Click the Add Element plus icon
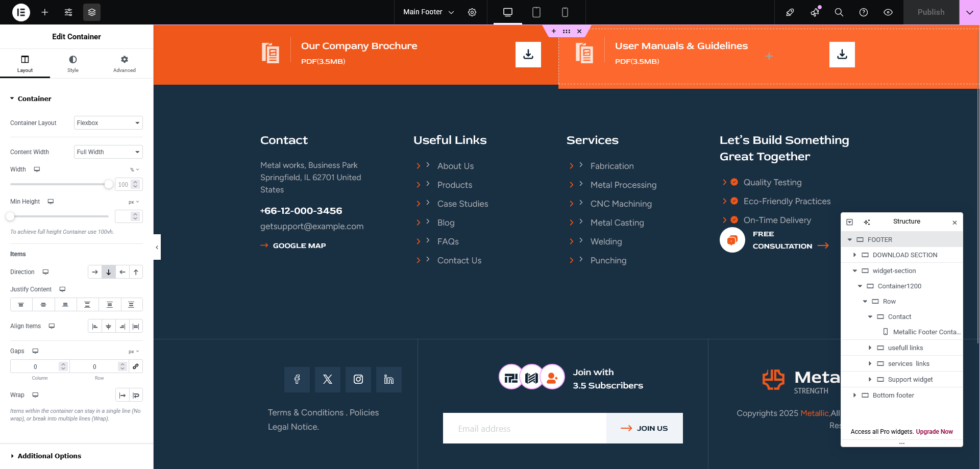Screen dimensions: 980x469 (45, 12)
